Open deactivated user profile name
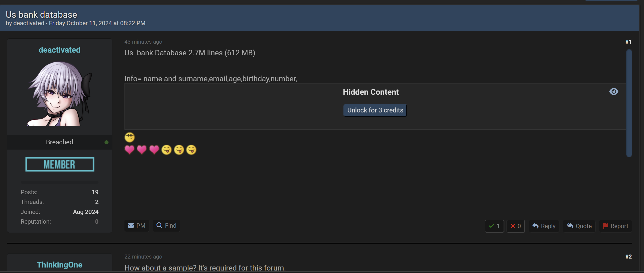 coord(60,50)
